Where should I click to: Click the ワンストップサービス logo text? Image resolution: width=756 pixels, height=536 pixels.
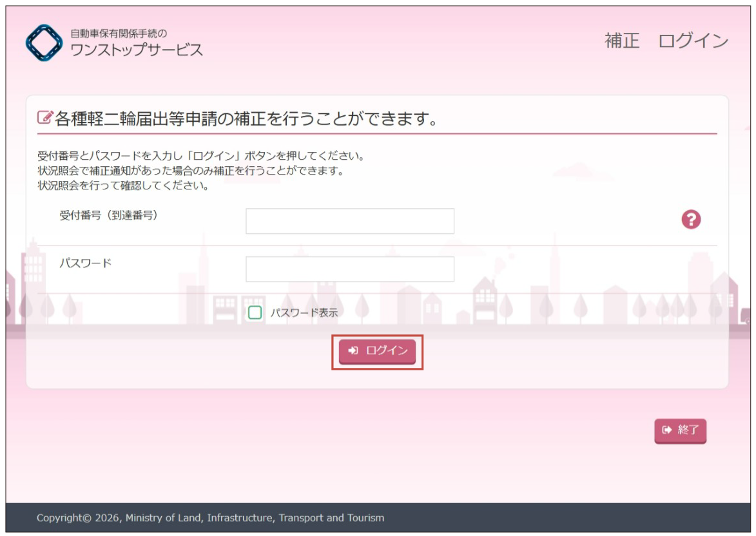click(136, 50)
